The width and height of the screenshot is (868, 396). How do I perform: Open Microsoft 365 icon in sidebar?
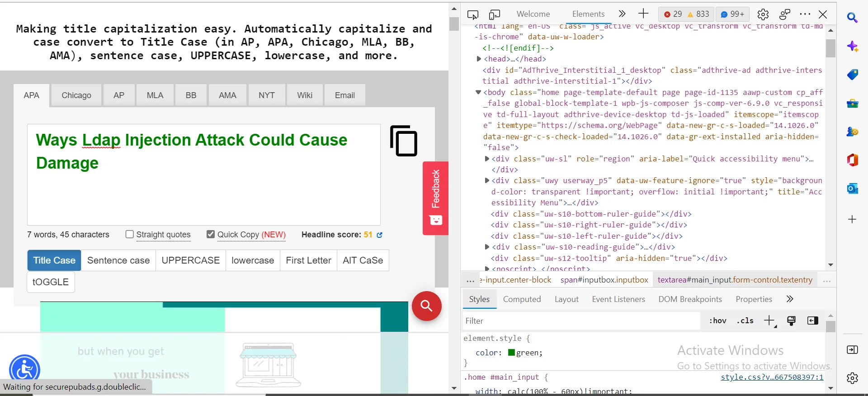point(853,160)
